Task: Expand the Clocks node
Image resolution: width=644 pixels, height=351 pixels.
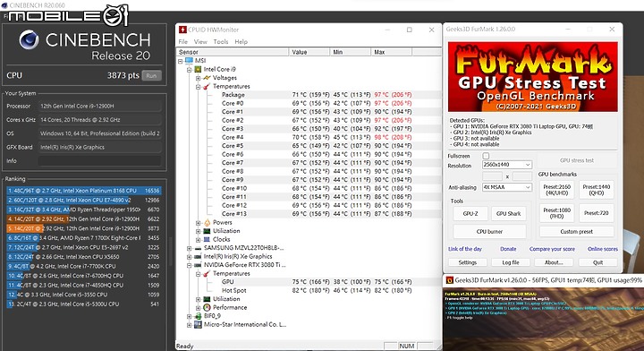Action: point(198,239)
